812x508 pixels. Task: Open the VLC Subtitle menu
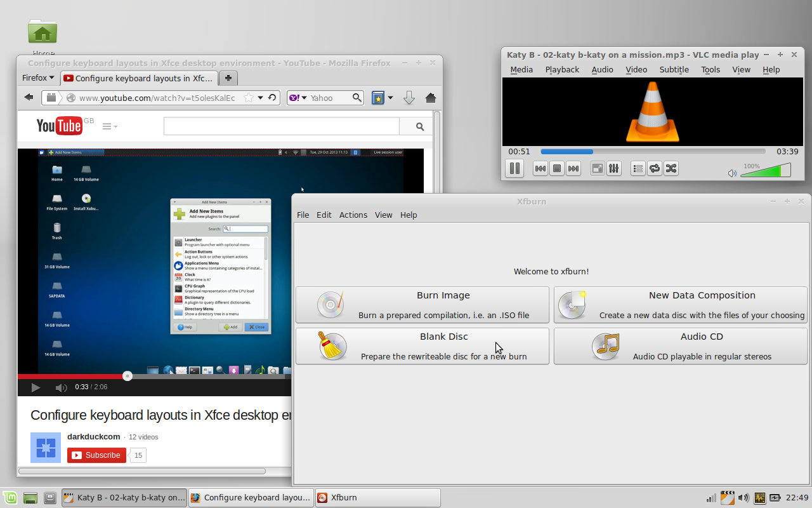(x=674, y=70)
